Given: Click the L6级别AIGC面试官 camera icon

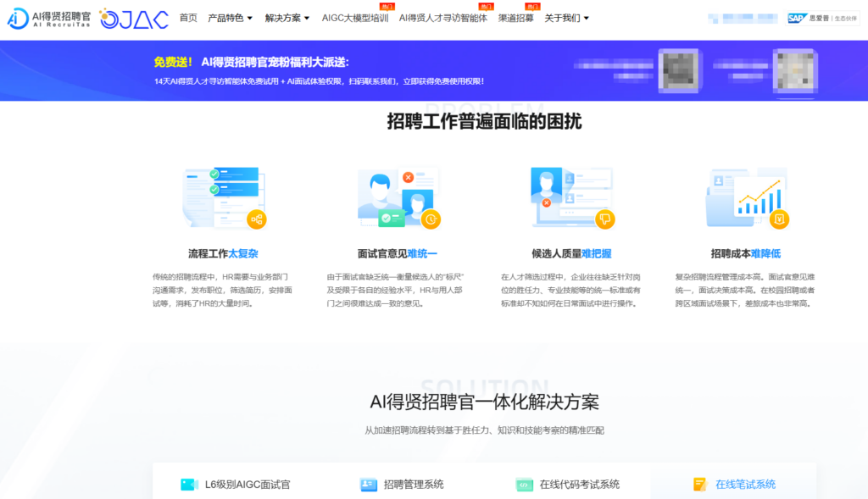Looking at the screenshot, I should 189,484.
